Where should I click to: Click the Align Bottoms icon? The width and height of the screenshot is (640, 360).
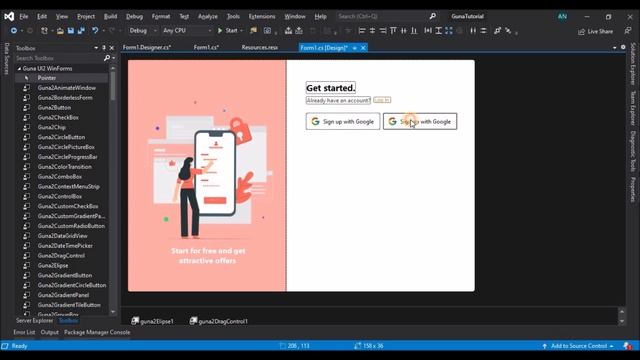click(414, 31)
